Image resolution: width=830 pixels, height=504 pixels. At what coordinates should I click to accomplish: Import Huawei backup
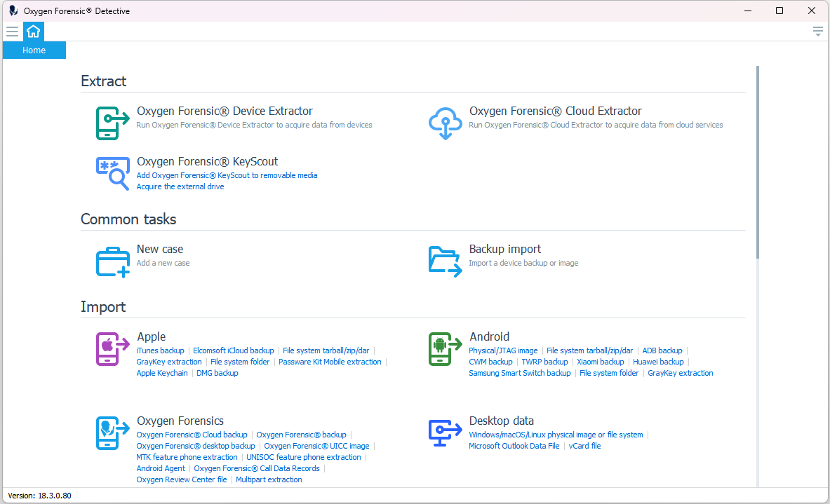[658, 362]
